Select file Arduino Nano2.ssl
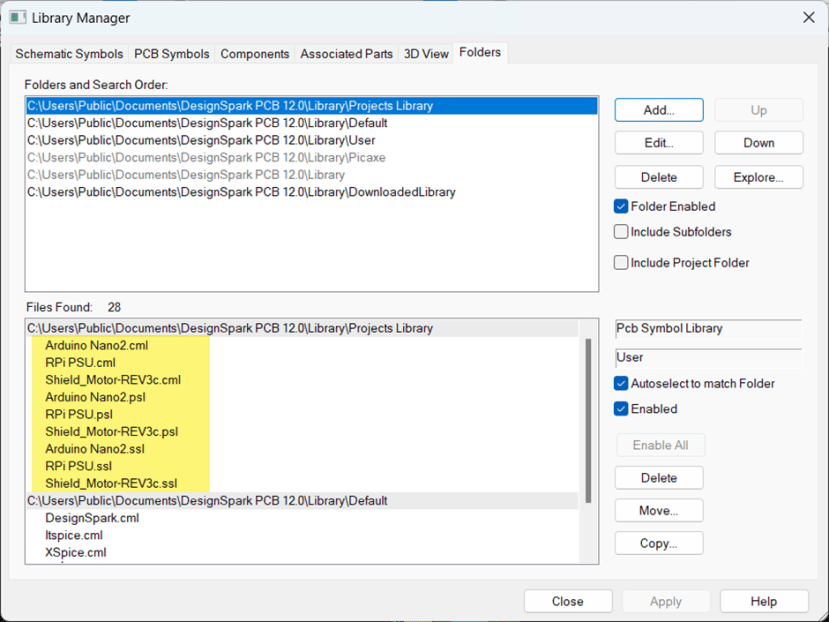 point(95,449)
